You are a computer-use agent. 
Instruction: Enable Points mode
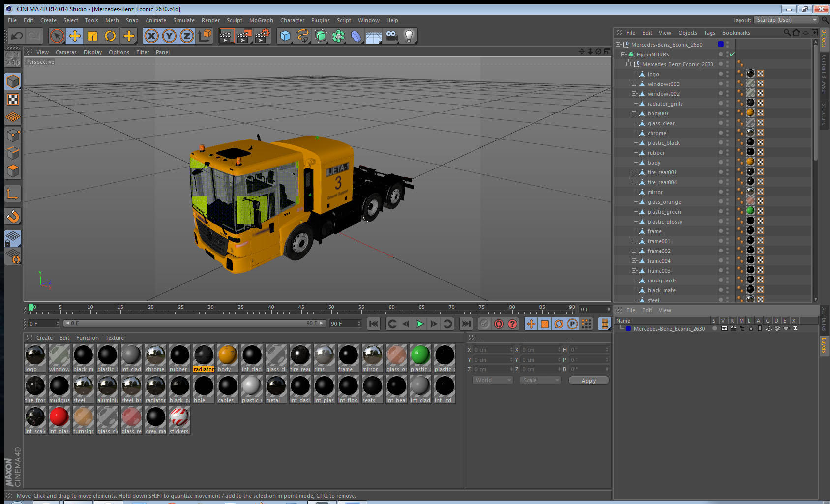click(x=13, y=135)
